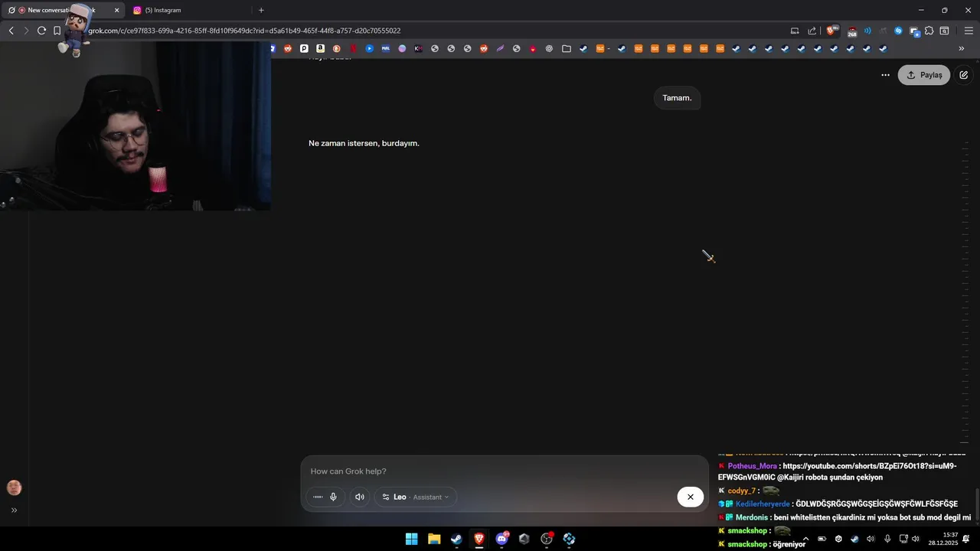The height and width of the screenshot is (551, 980).
Task: Open the Brave hamburger main menu
Action: 969,31
